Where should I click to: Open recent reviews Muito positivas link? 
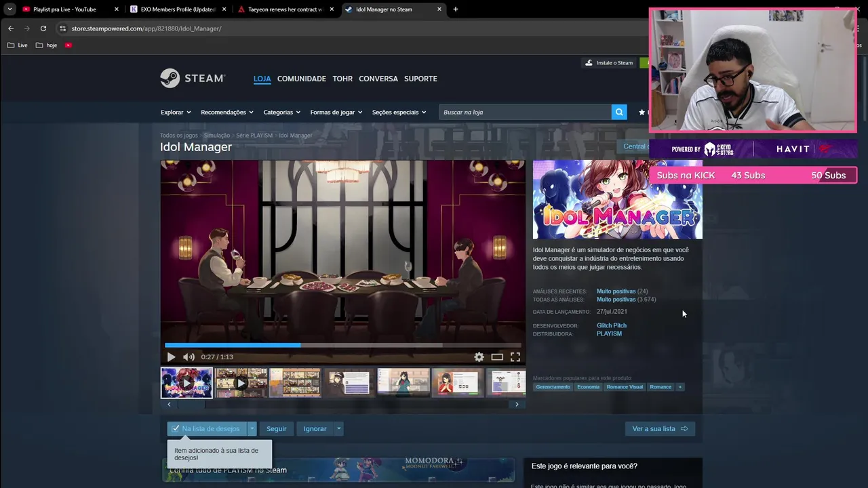[x=616, y=291]
